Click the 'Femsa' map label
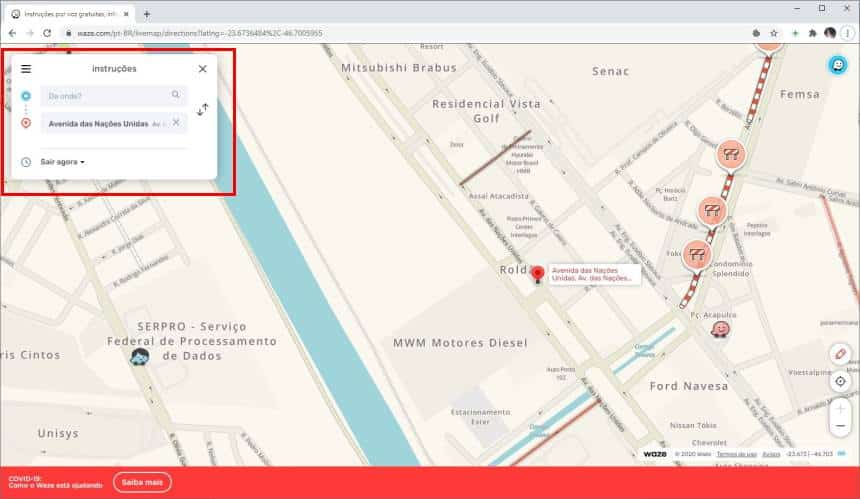860x499 pixels. 800,94
